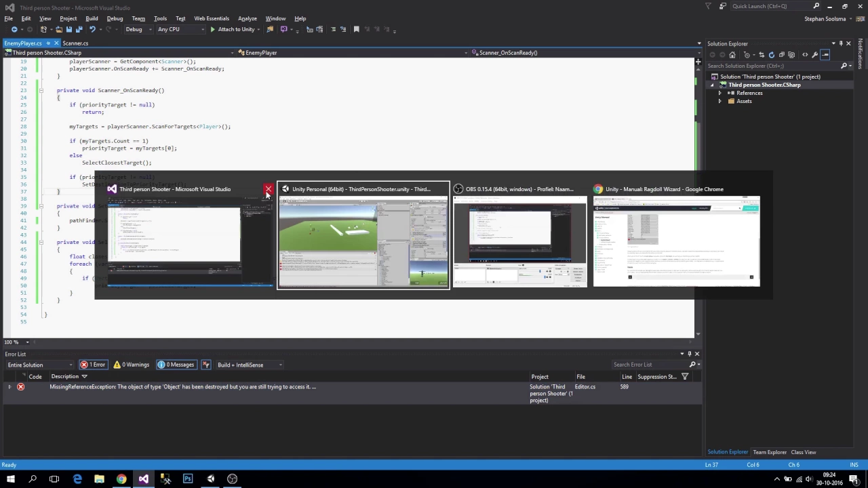
Task: Open the File menu
Action: [8, 18]
